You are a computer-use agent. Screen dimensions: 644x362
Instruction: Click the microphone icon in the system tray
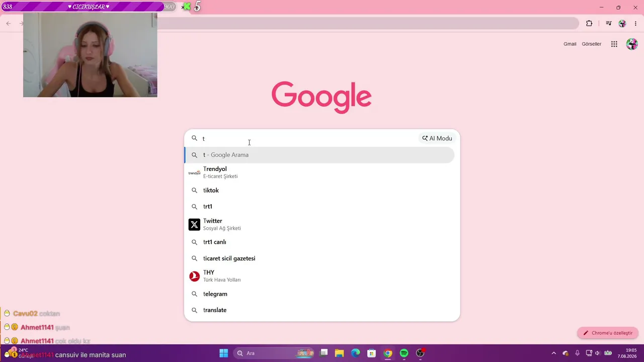tap(577, 353)
